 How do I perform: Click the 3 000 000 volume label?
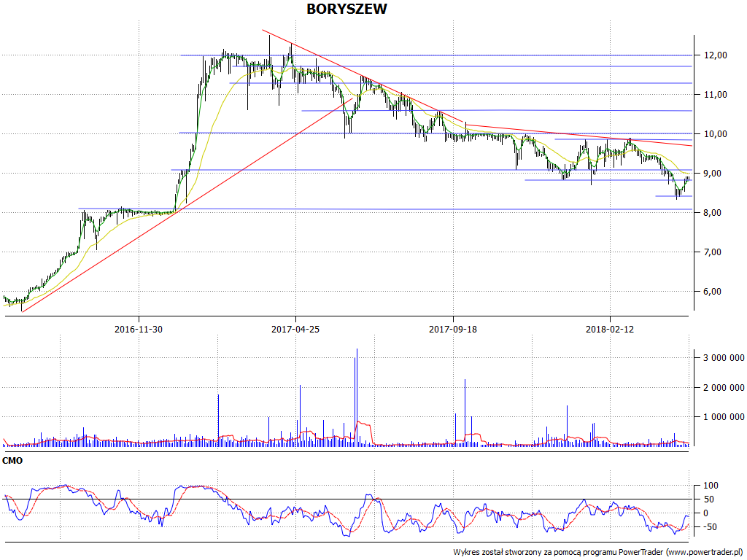click(724, 358)
